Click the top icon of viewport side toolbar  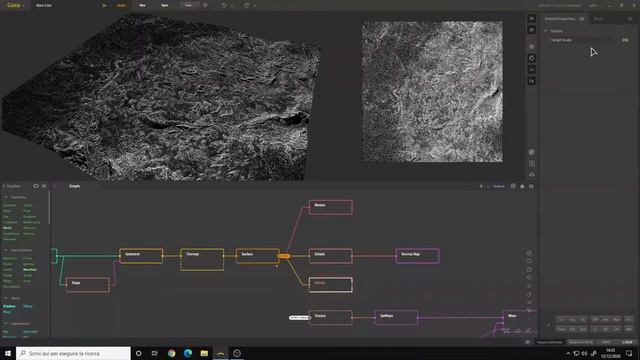pos(531,18)
